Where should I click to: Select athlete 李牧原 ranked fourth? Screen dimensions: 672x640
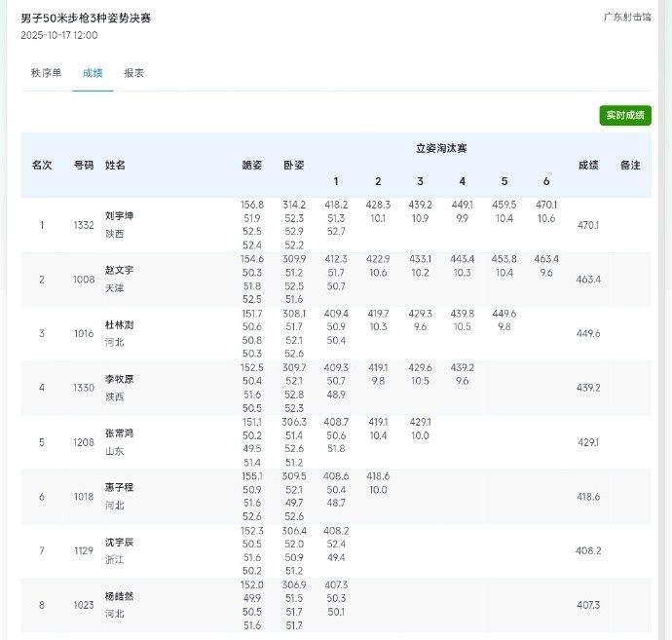coord(119,379)
